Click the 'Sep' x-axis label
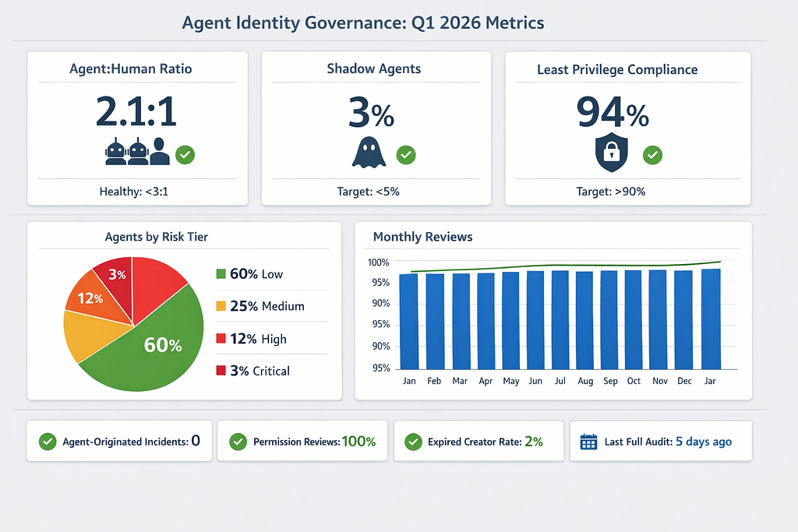Screen dimensions: 798x532 (610, 382)
